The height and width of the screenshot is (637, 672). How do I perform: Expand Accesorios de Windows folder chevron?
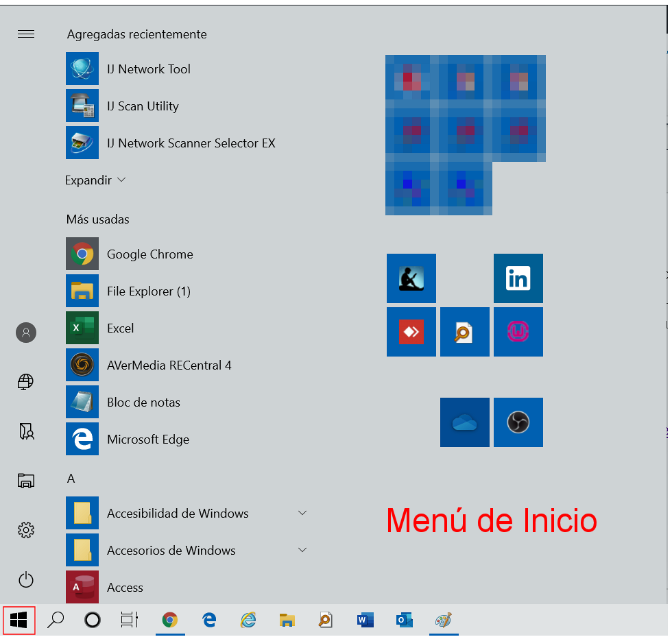302,549
